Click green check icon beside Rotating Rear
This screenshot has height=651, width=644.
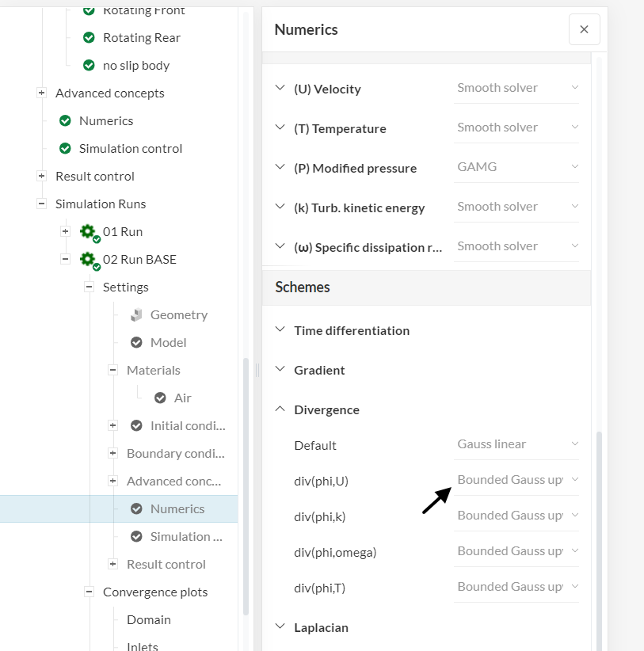click(x=89, y=38)
